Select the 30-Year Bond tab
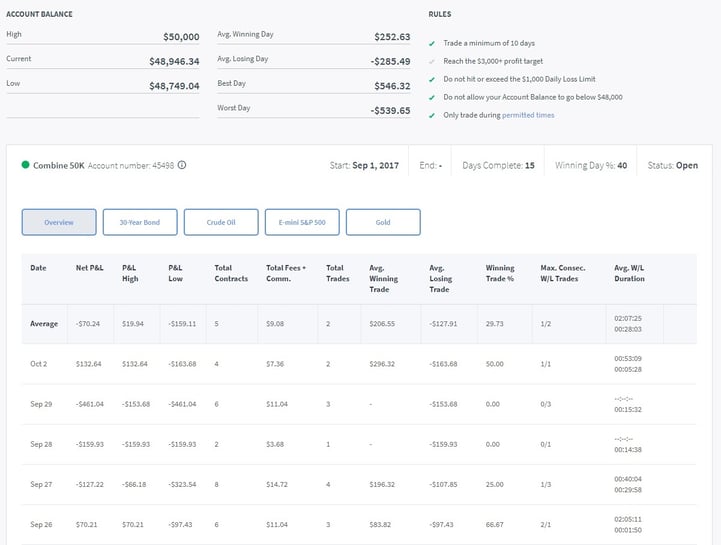 click(140, 222)
